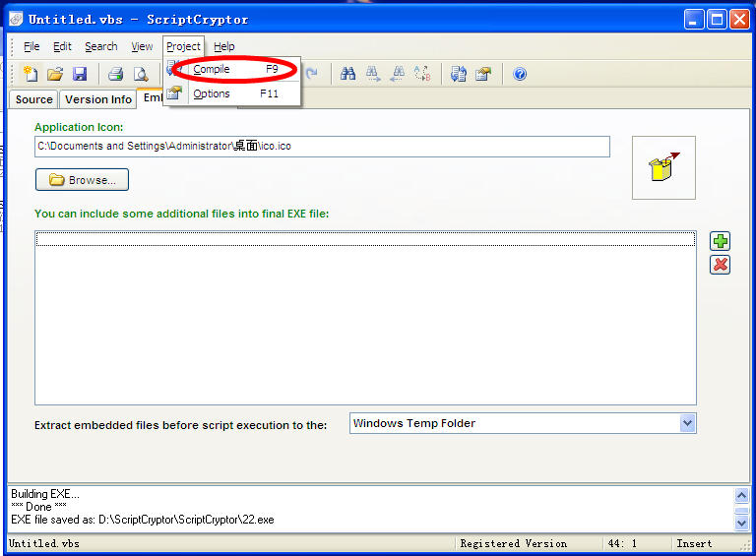Click the Project menu header
Image resolution: width=756 pixels, height=556 pixels.
coord(183,46)
